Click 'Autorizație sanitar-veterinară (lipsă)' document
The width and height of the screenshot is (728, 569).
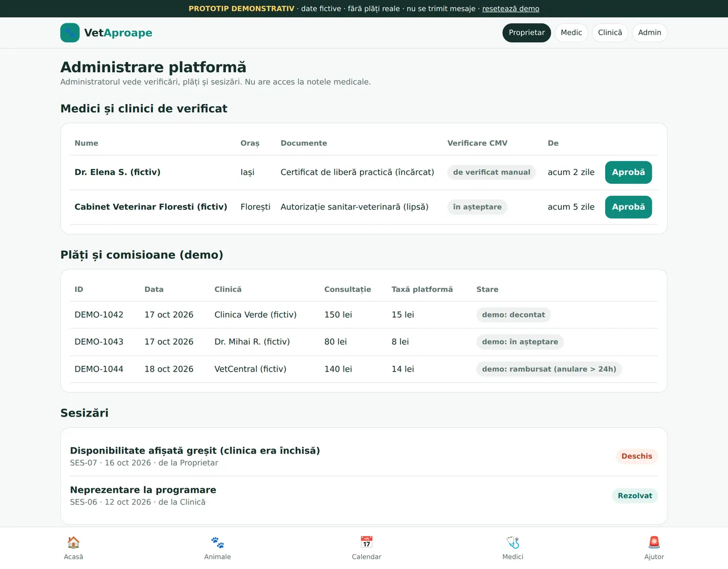354,207
